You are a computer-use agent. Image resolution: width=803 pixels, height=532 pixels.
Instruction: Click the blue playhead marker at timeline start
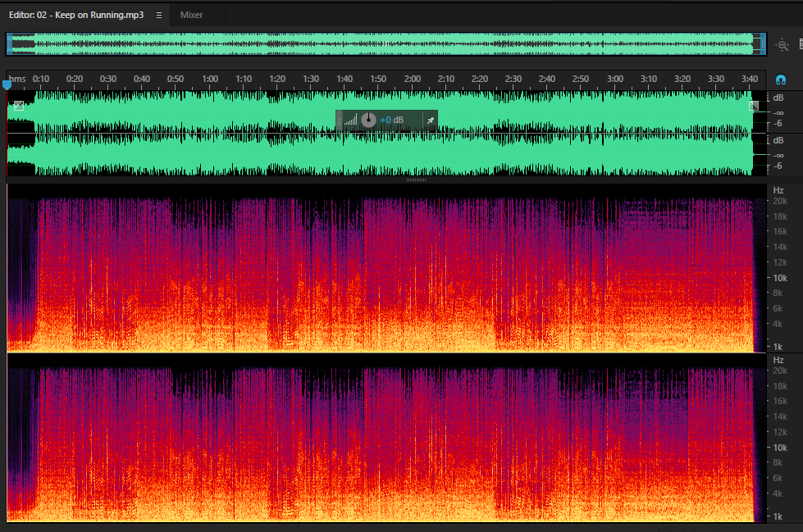pyautogui.click(x=7, y=84)
